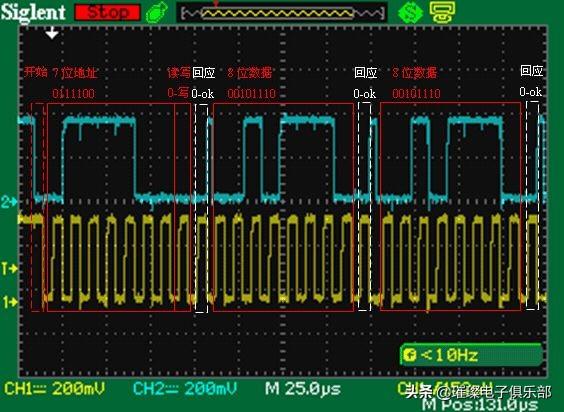Click the cyan channel 2 ground marker
The height and width of the screenshot is (412, 564).
point(9,202)
